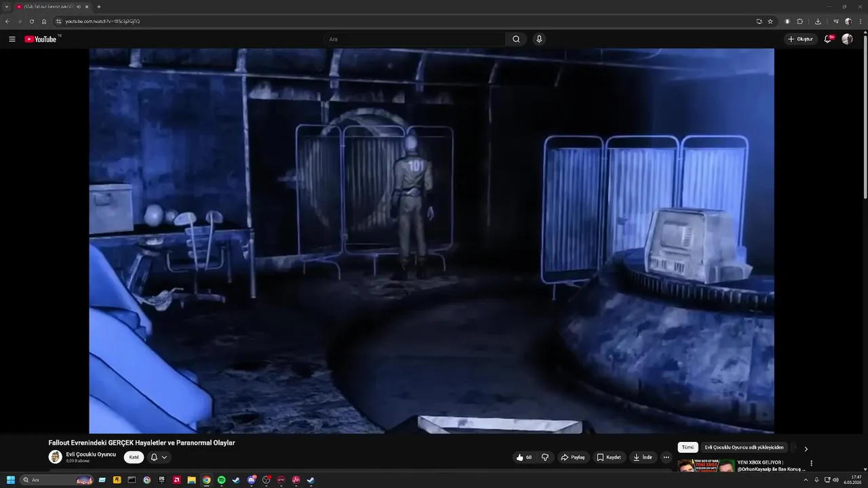Open Evli Çocuklu Oyuncu channel name link
The height and width of the screenshot is (488, 868).
coord(91,454)
